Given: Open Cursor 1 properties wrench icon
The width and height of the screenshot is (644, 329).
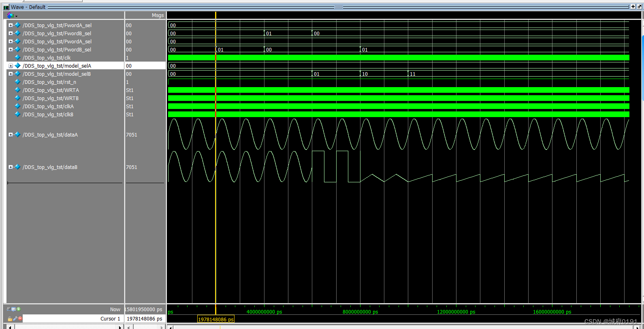Looking at the screenshot, I should click(15, 319).
